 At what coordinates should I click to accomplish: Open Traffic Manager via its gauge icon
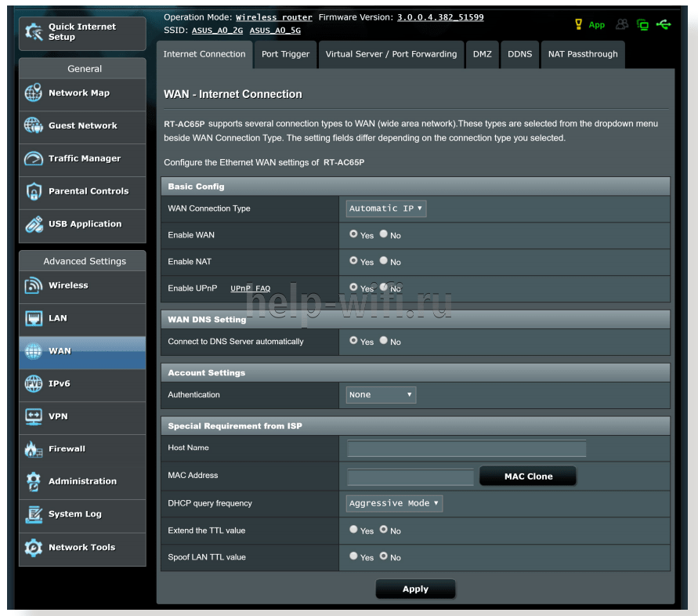coord(34,158)
